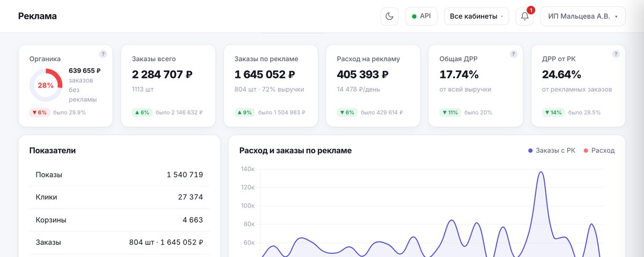The image size is (644, 257).
Task: Click the red notification badge showing 1
Action: [531, 10]
